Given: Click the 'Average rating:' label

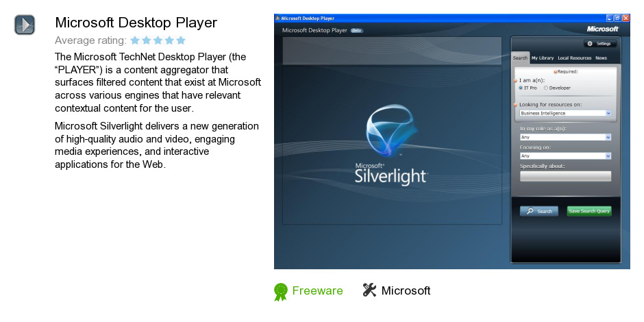Looking at the screenshot, I should (90, 40).
